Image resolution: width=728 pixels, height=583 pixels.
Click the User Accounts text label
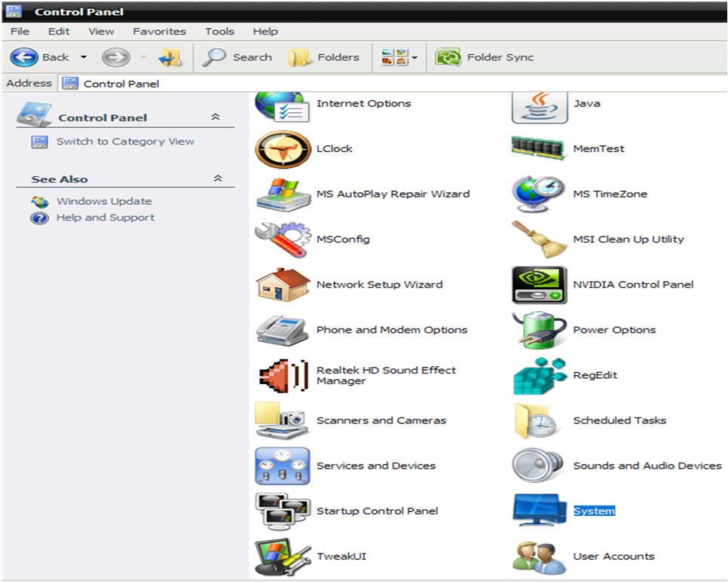tap(613, 557)
